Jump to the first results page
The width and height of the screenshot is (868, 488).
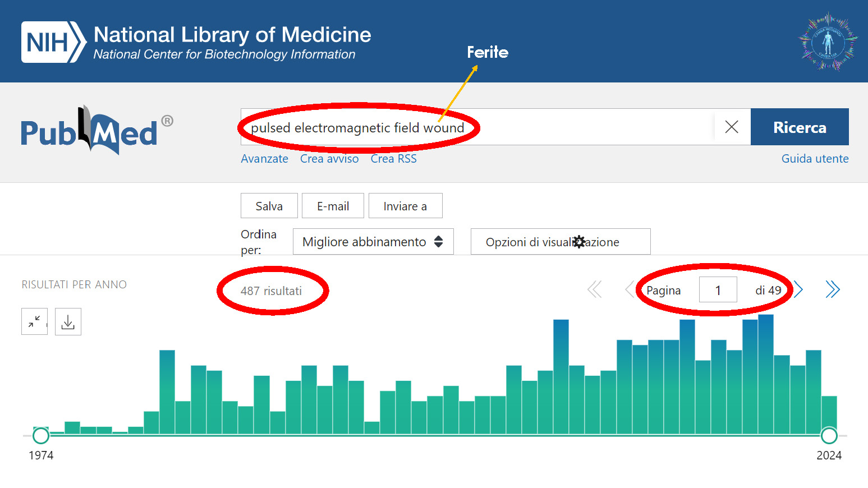click(x=594, y=289)
